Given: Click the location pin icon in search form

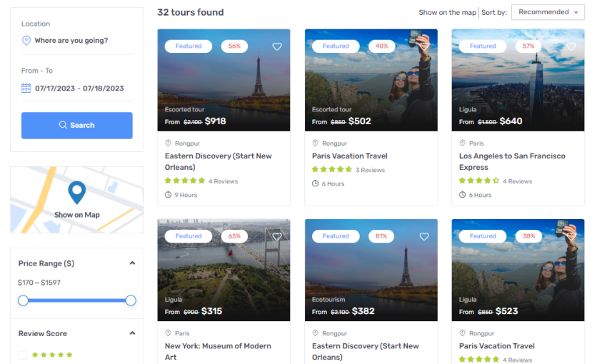Looking at the screenshot, I should click(x=26, y=41).
